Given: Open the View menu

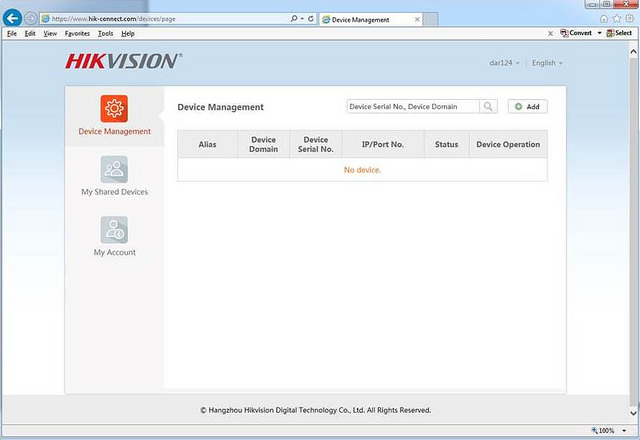Looking at the screenshot, I should tap(50, 33).
